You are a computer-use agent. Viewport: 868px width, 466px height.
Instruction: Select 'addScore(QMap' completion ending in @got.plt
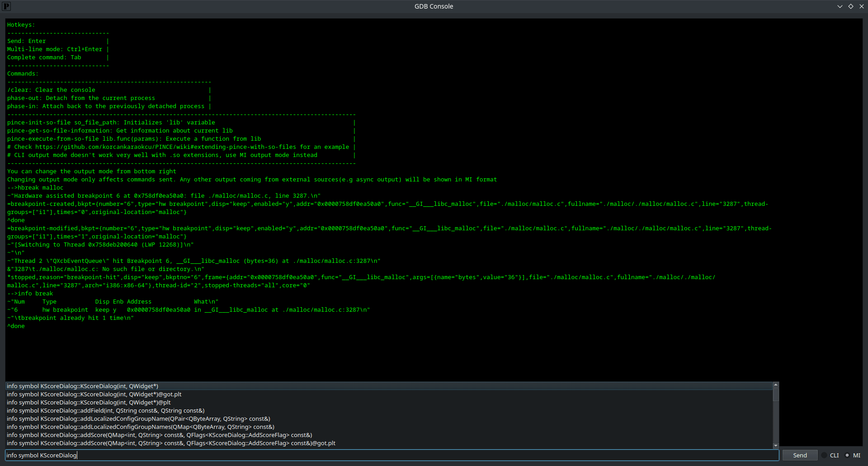pyautogui.click(x=389, y=443)
